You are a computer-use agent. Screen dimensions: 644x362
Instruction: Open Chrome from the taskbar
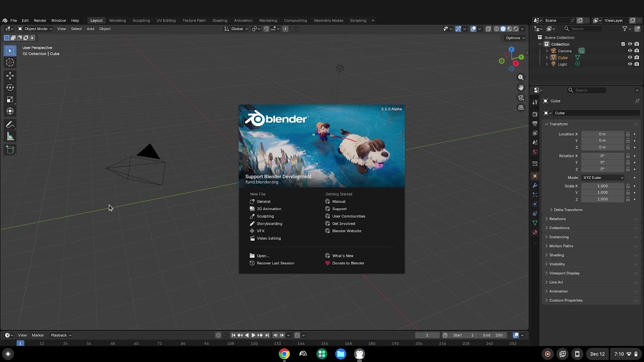(x=284, y=354)
